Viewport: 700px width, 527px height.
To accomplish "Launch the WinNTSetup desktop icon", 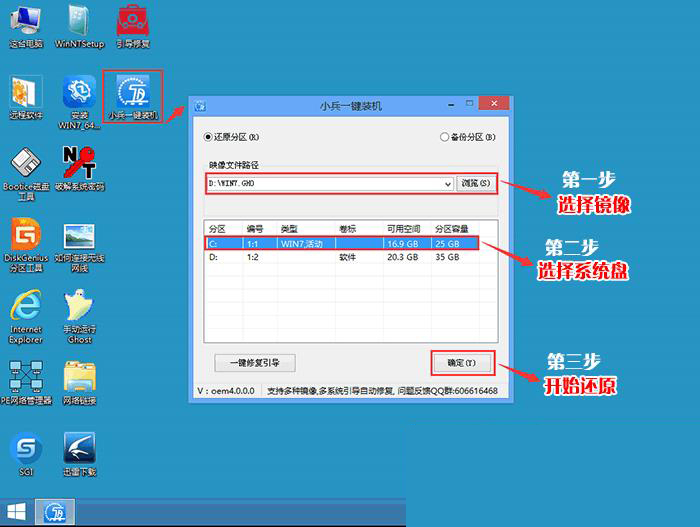I will (79, 26).
